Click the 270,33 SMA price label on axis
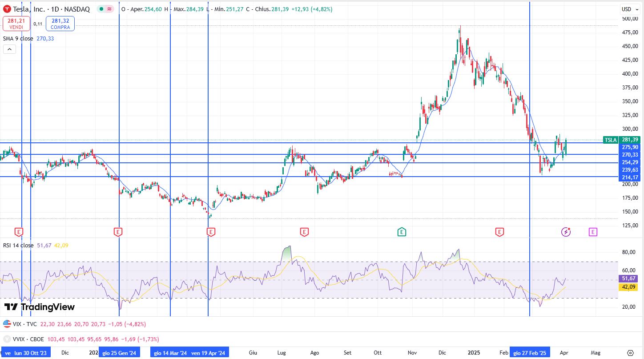 point(630,154)
